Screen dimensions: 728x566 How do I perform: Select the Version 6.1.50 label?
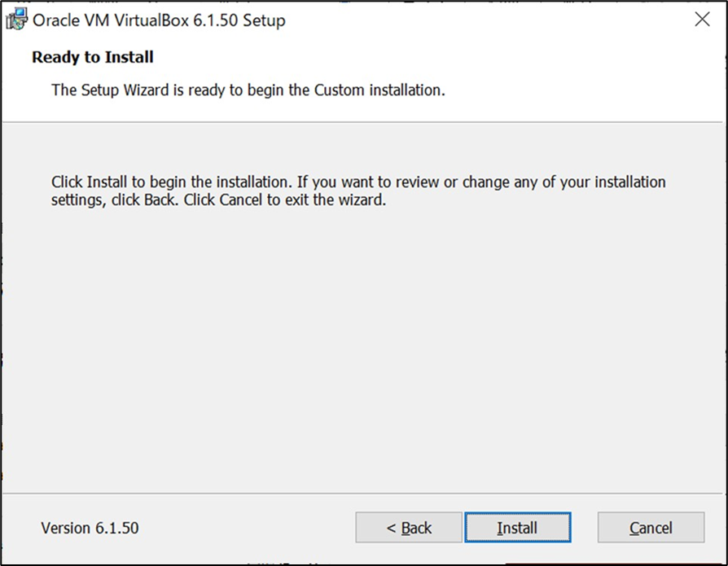click(x=90, y=528)
